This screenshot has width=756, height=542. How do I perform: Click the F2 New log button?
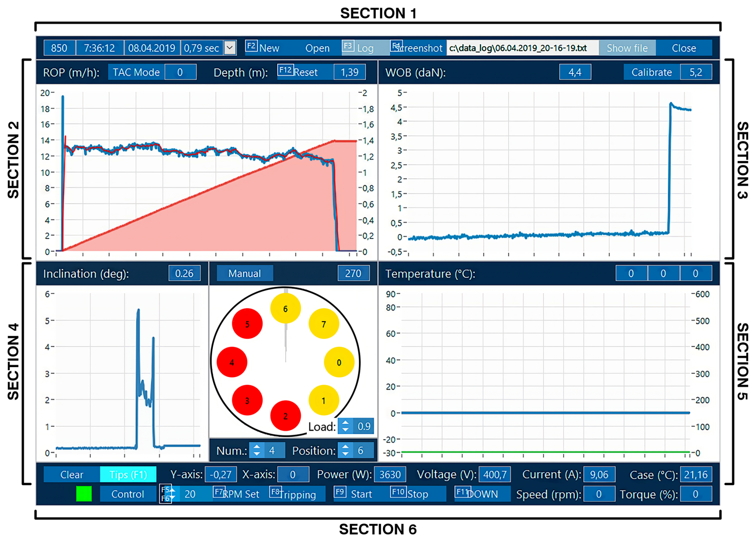click(x=263, y=48)
